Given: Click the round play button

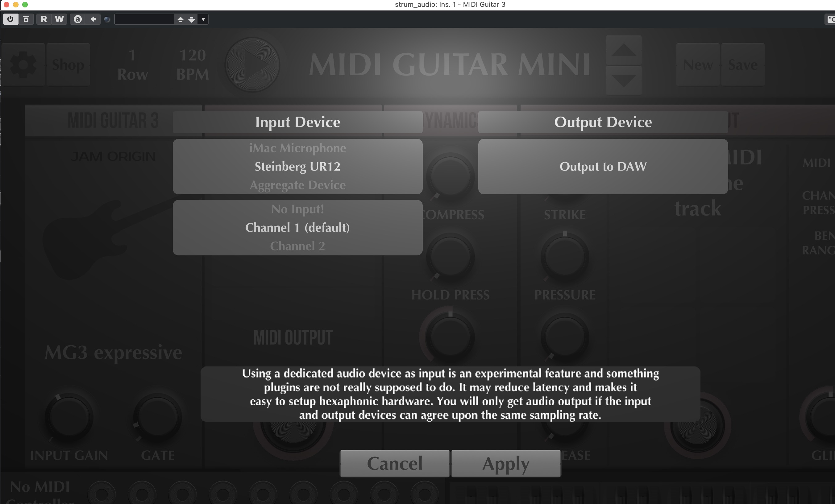Looking at the screenshot, I should tap(252, 64).
